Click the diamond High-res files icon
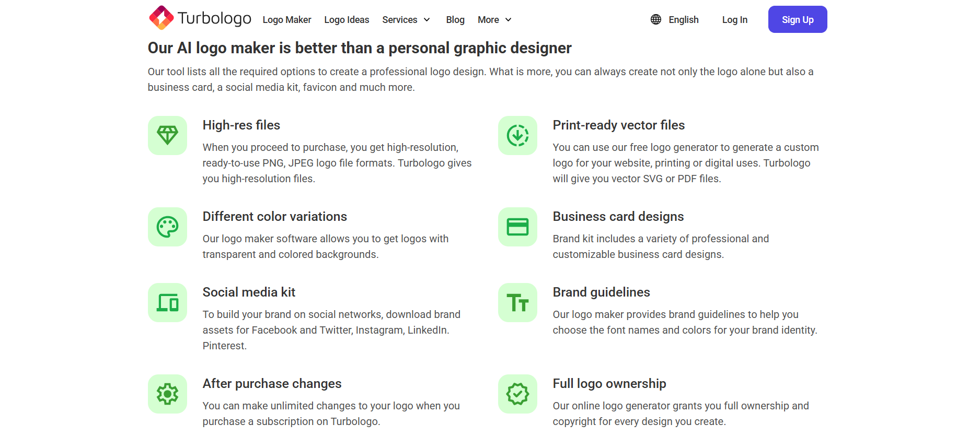The image size is (980, 448). [167, 135]
